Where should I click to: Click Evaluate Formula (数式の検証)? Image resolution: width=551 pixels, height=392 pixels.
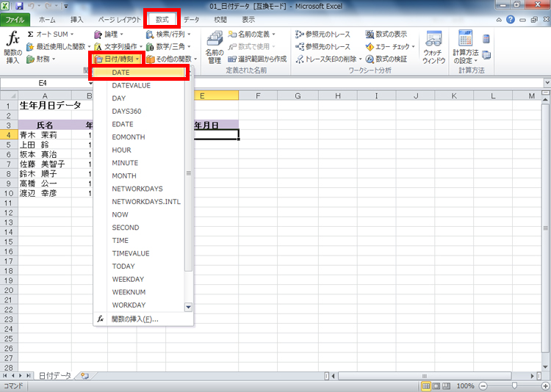click(386, 59)
